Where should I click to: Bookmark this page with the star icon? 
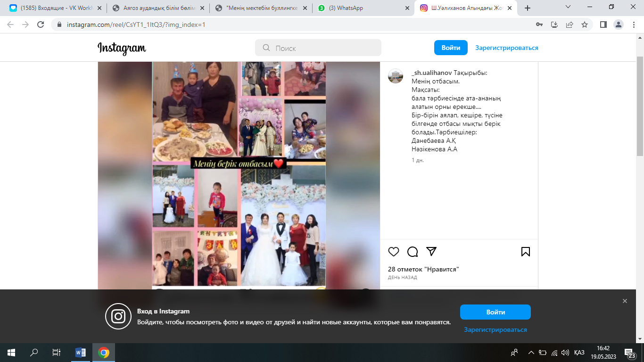pos(585,25)
